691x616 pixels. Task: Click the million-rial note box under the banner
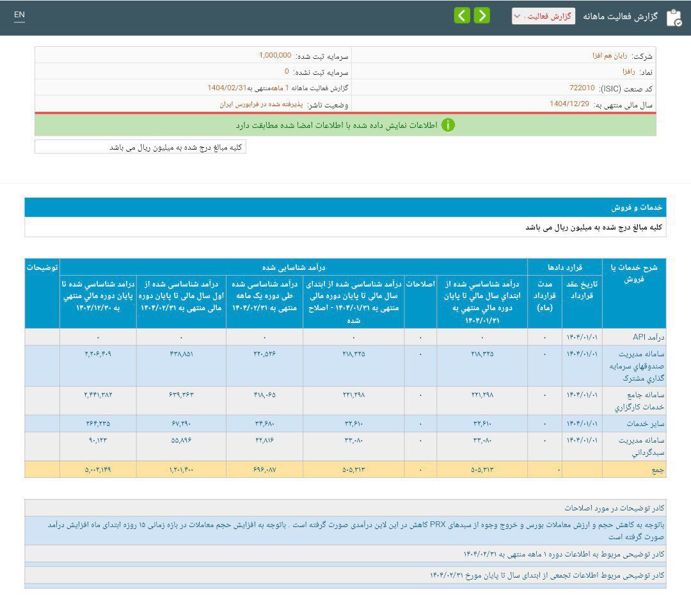click(140, 146)
